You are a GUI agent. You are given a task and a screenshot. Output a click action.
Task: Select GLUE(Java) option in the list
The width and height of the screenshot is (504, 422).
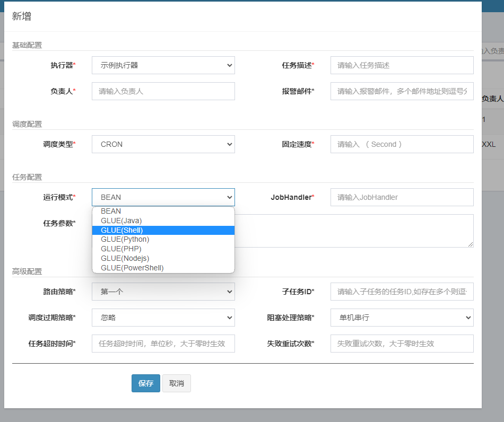click(121, 221)
